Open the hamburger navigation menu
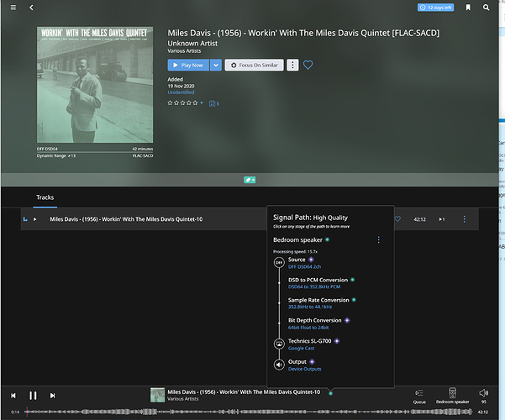 (x=13, y=8)
